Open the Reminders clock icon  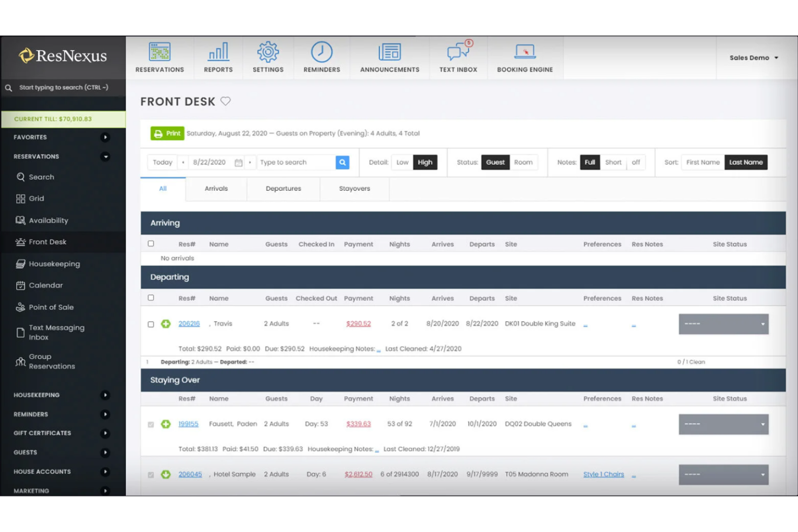[321, 52]
